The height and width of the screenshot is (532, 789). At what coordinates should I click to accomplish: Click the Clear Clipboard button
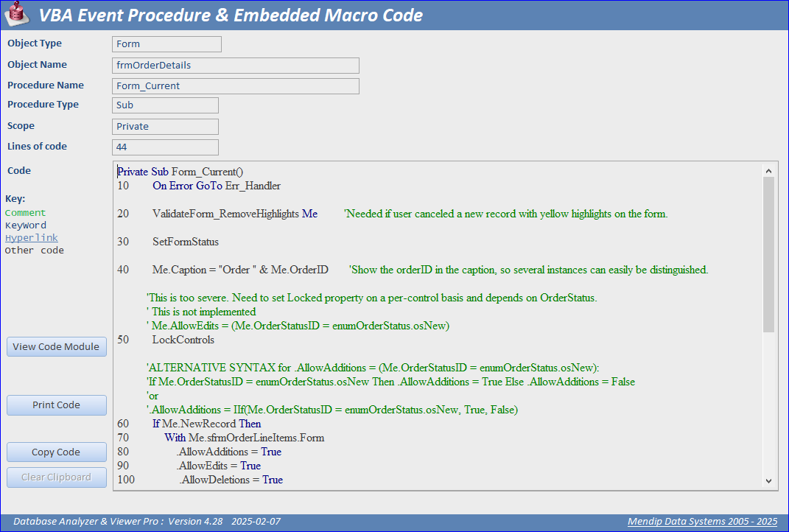[56, 477]
